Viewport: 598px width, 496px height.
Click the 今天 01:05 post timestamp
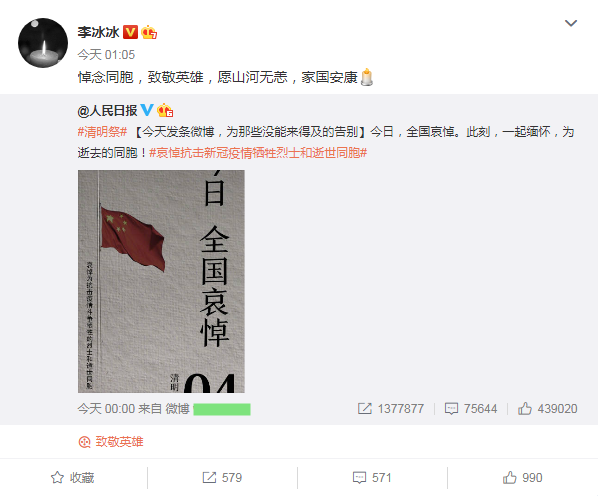[106, 55]
